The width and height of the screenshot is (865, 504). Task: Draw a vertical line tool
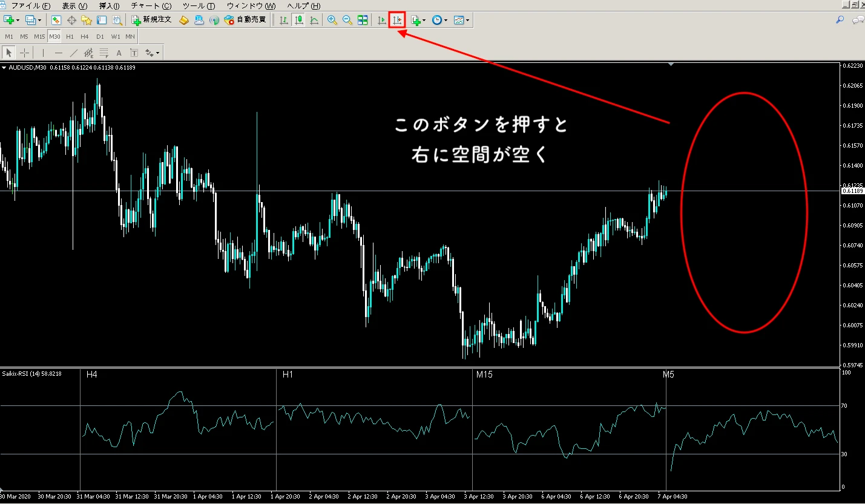42,53
